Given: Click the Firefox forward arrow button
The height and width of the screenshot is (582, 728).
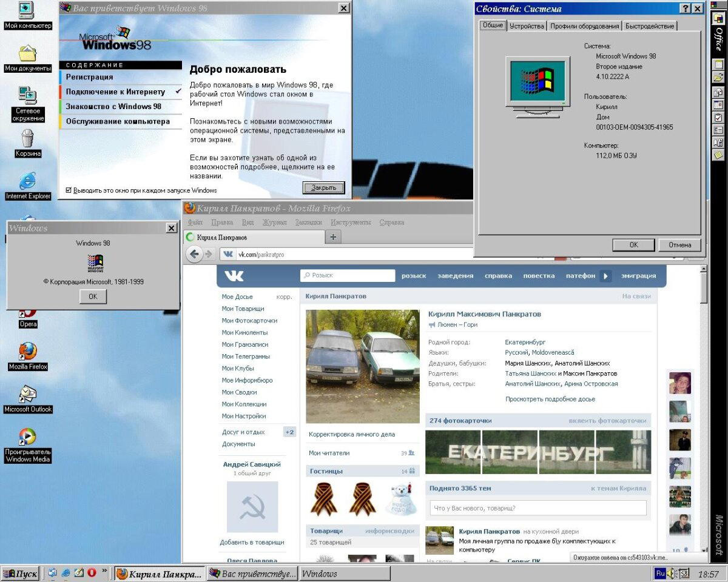Looking at the screenshot, I should pos(209,254).
